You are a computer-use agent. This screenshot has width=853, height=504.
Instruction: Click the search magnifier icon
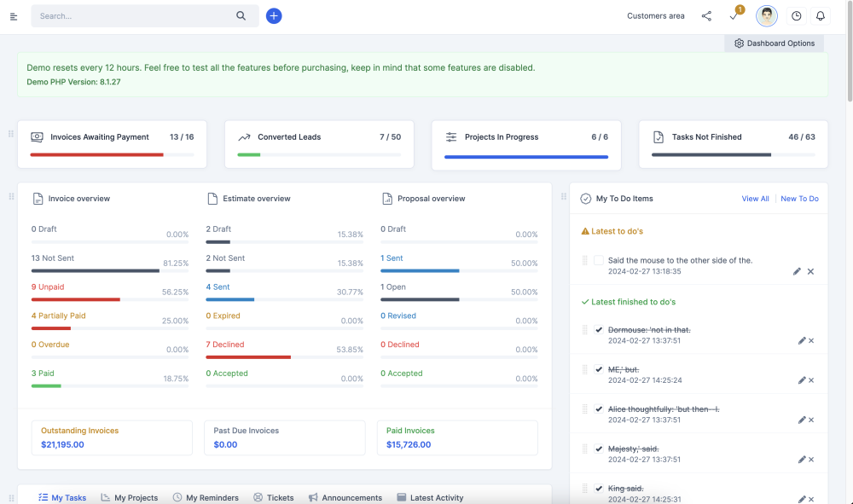click(241, 15)
